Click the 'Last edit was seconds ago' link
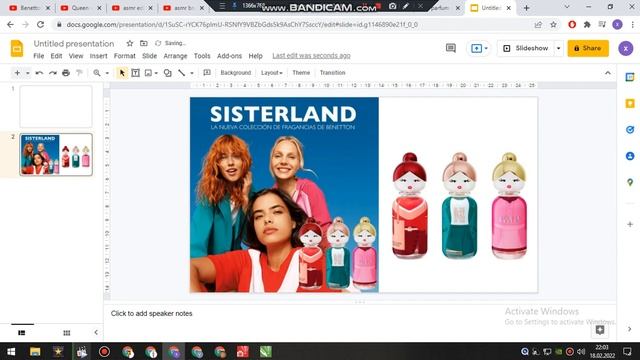 (x=311, y=56)
